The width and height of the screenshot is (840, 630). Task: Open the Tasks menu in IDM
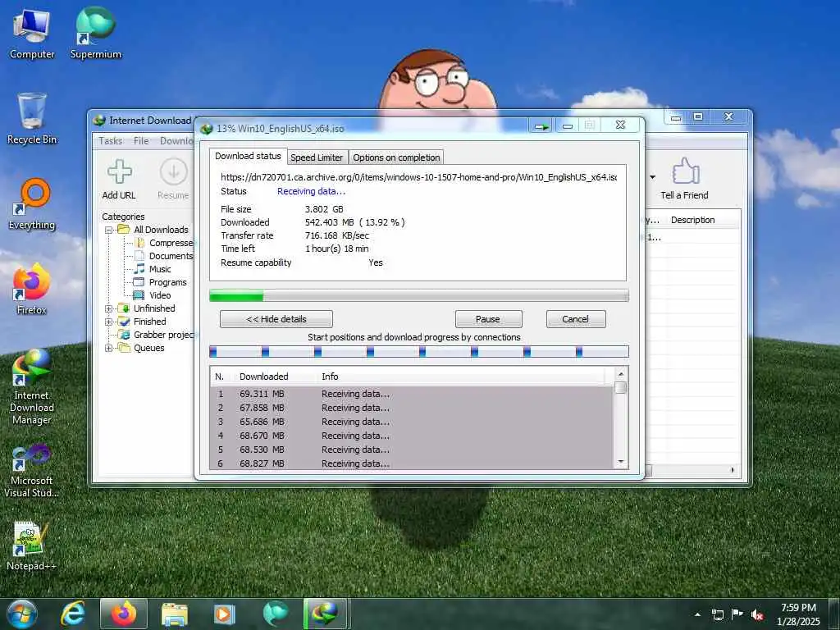[x=111, y=141]
